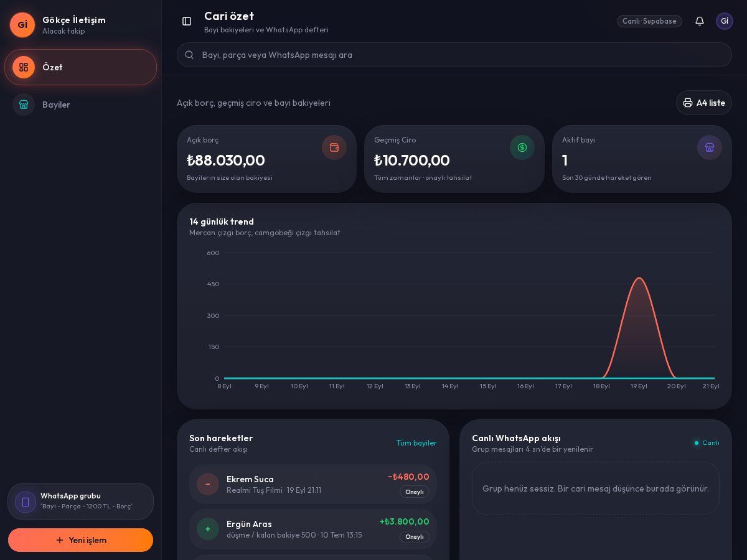Image resolution: width=747 pixels, height=560 pixels.
Task: Click the 8 Eyl axis label
Action: (224, 386)
